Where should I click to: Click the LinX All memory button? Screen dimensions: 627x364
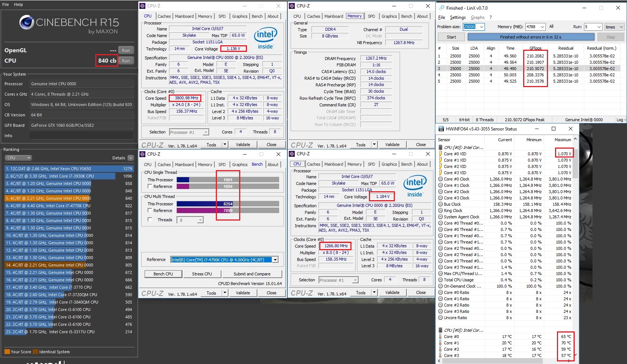tap(551, 27)
